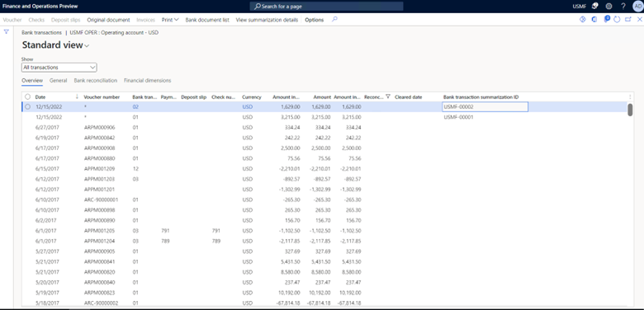This screenshot has width=644, height=310.
Task: Click the action pane search magnifier
Action: [x=334, y=19]
